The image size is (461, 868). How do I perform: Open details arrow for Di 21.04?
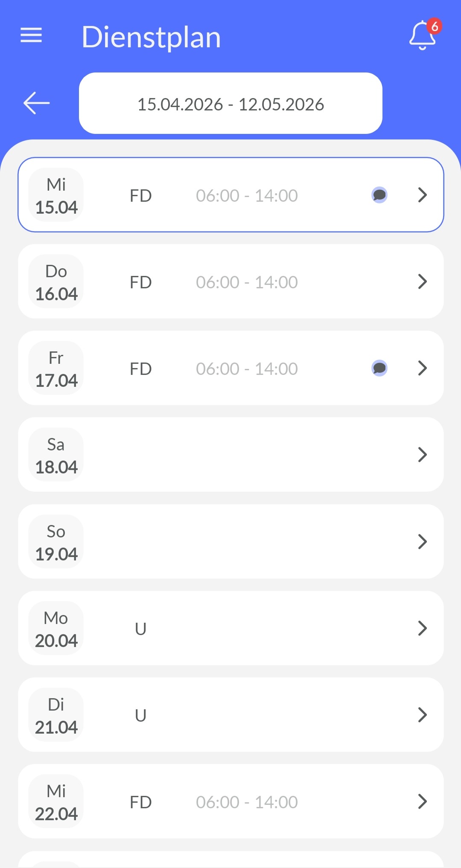(x=422, y=715)
